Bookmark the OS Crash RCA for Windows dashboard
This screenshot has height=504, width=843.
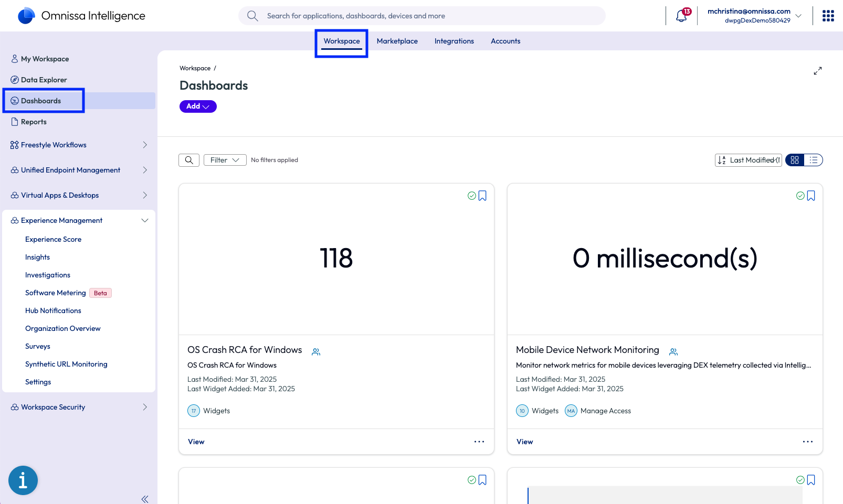coord(482,196)
